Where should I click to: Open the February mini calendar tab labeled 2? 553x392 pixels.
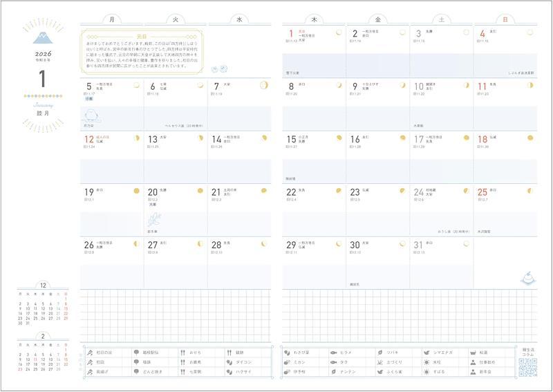pos(43,336)
